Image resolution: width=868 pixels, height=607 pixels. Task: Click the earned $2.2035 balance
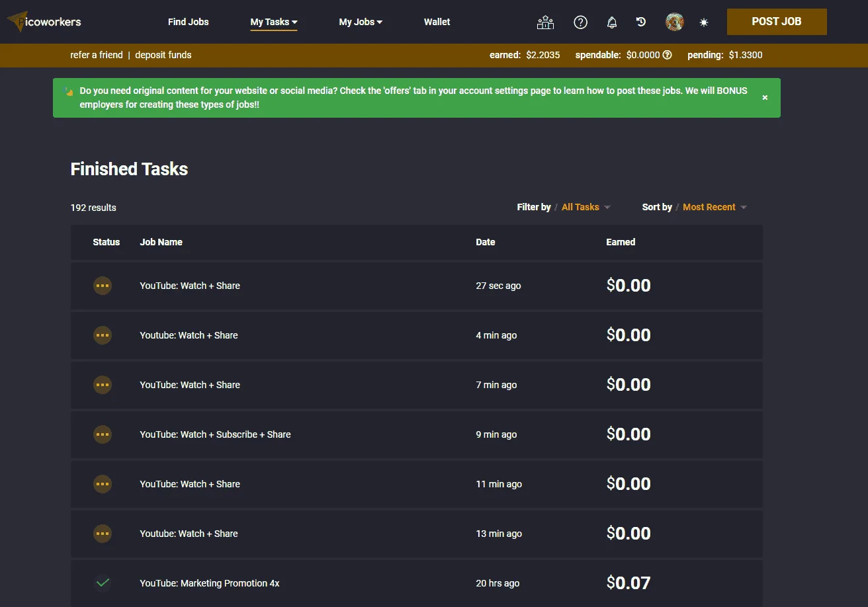[525, 55]
